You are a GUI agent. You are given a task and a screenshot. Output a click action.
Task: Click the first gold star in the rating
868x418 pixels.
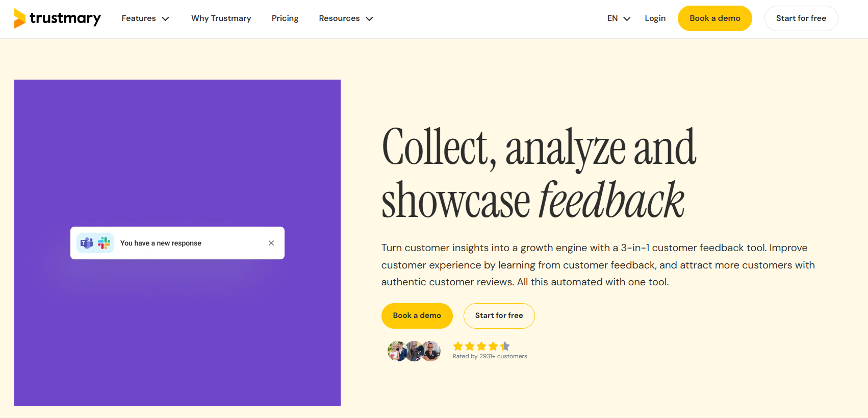[457, 346]
